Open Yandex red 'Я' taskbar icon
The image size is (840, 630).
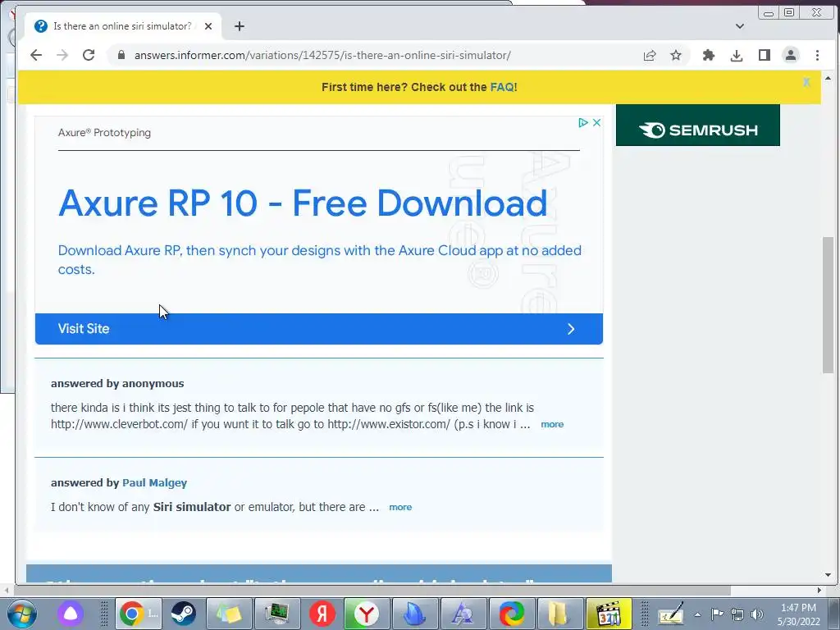point(322,614)
